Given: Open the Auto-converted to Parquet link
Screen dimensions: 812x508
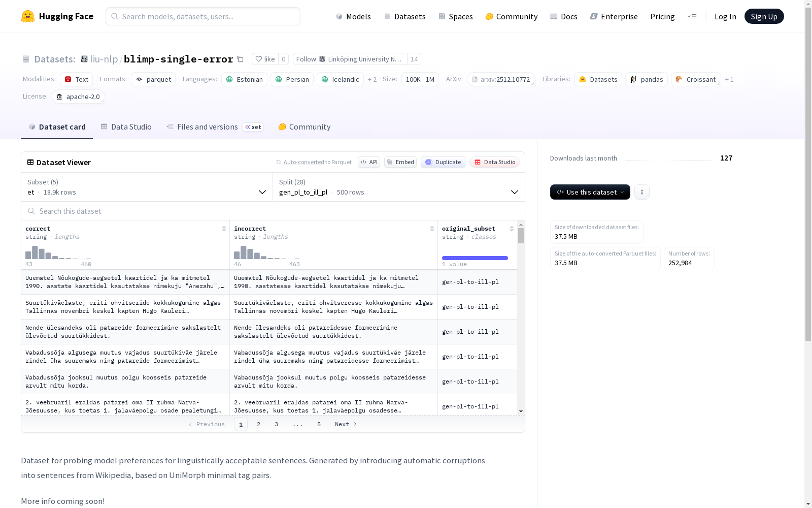Looking at the screenshot, I should coord(303,162).
